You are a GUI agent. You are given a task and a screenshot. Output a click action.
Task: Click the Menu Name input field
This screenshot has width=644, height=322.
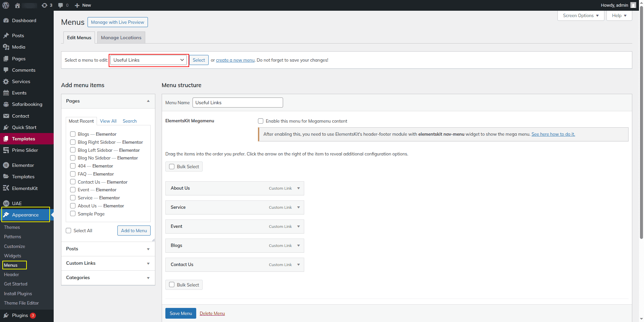point(237,103)
